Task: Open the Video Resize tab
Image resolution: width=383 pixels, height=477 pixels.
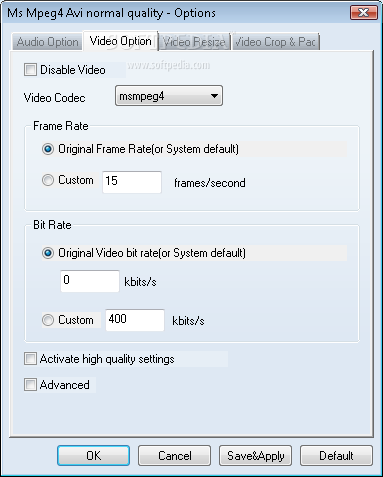Action: (194, 42)
